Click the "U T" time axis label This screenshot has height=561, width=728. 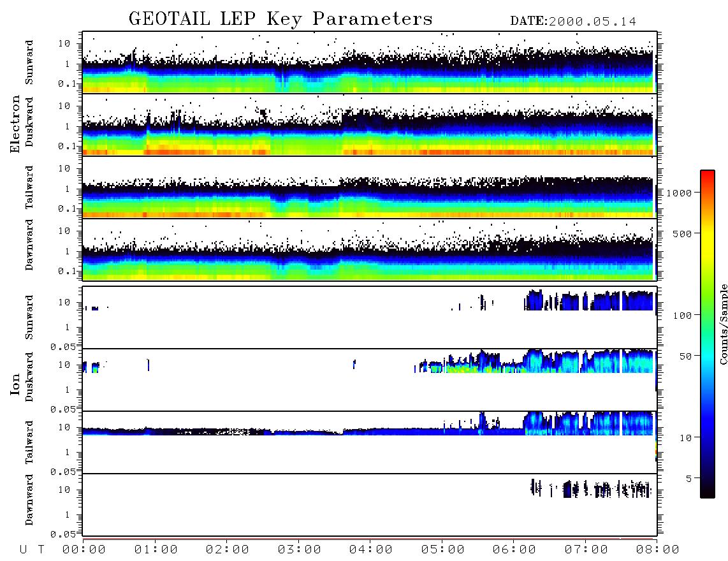click(x=32, y=550)
